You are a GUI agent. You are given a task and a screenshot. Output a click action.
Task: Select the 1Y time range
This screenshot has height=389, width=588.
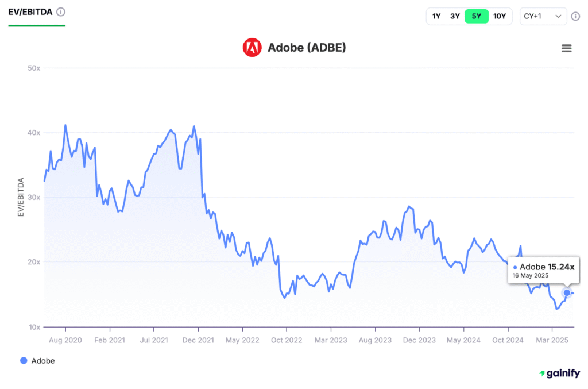[x=436, y=16]
